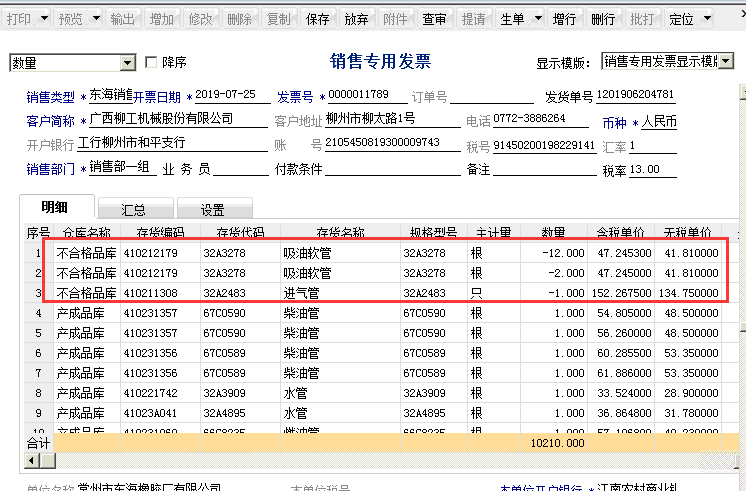
Task: Click the 提请 toolbar button
Action: tap(473, 19)
